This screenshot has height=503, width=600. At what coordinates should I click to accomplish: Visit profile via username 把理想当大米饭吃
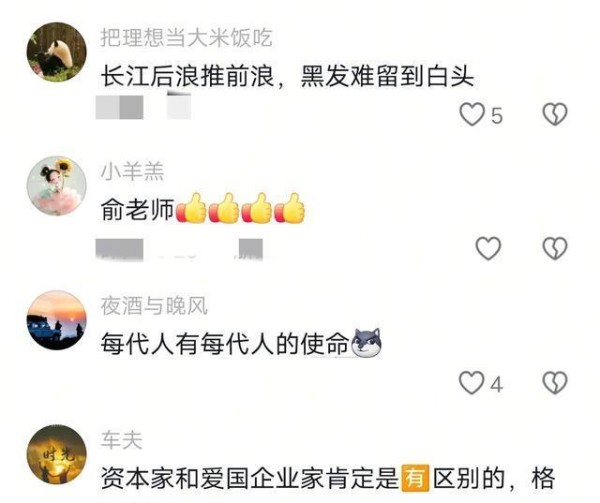(186, 38)
